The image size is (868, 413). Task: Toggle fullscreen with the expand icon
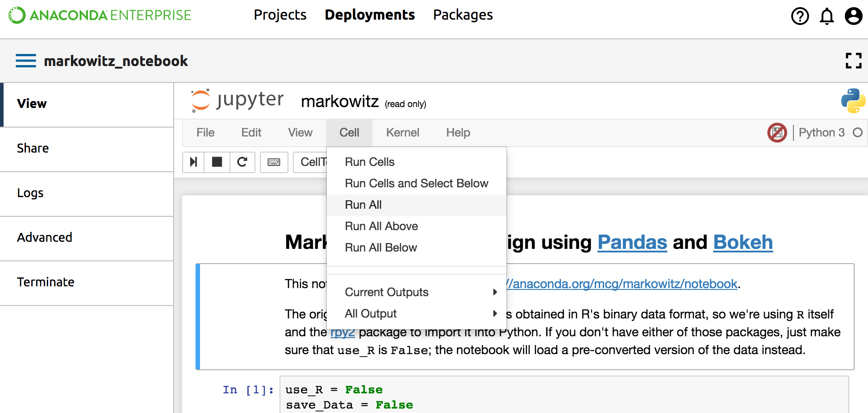pyautogui.click(x=853, y=61)
